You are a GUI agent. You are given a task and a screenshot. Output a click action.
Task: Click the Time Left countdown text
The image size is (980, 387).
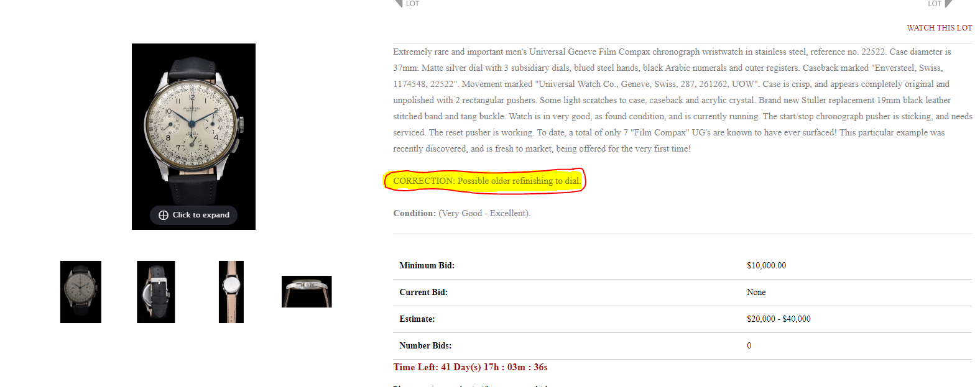coord(470,367)
